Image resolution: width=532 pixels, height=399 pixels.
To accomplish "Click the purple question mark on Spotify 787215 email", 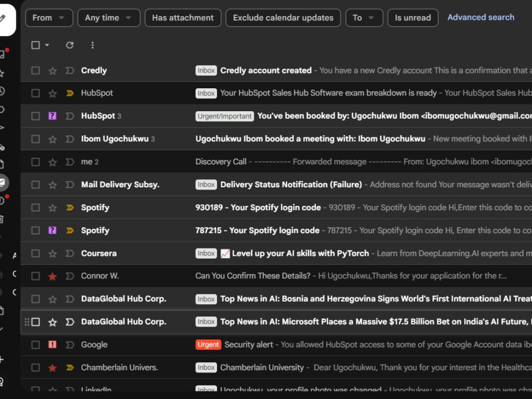I will click(52, 230).
